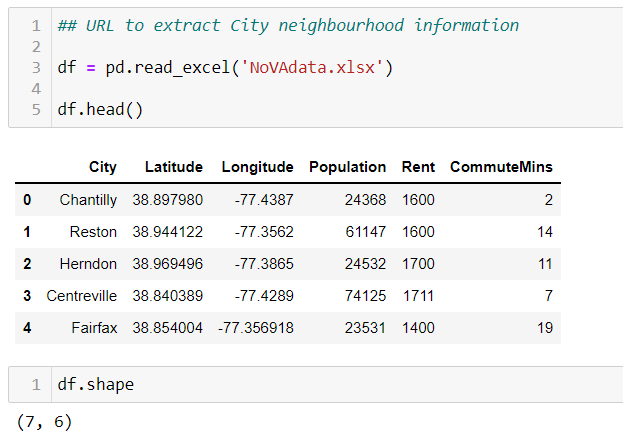Click the Population column header

click(x=347, y=167)
